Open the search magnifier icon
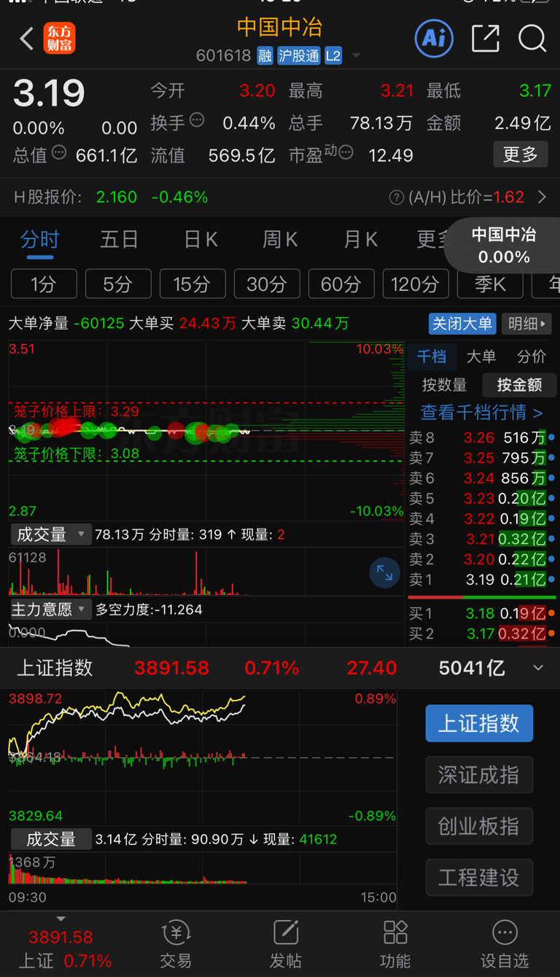 click(532, 38)
